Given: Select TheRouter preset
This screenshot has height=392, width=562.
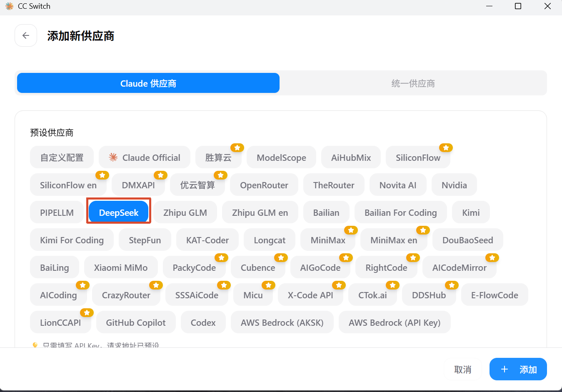Looking at the screenshot, I should click(x=334, y=185).
